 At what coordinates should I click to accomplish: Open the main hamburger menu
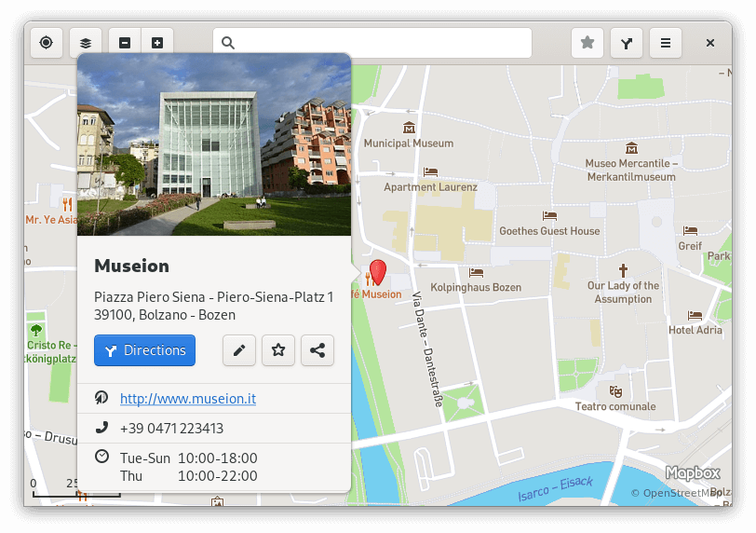pyautogui.click(x=666, y=43)
